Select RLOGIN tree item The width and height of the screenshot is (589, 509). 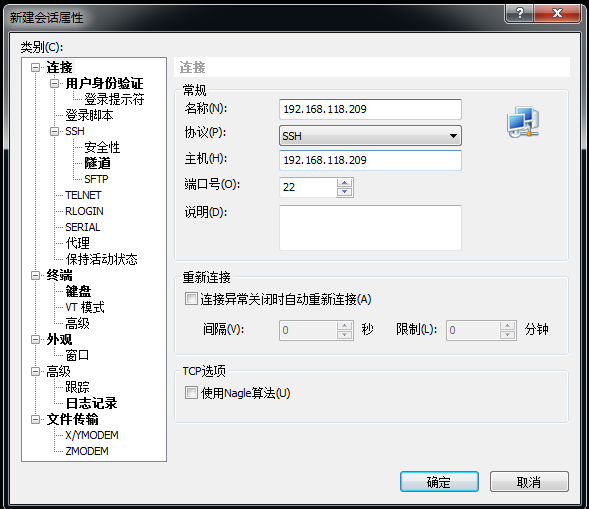[84, 211]
